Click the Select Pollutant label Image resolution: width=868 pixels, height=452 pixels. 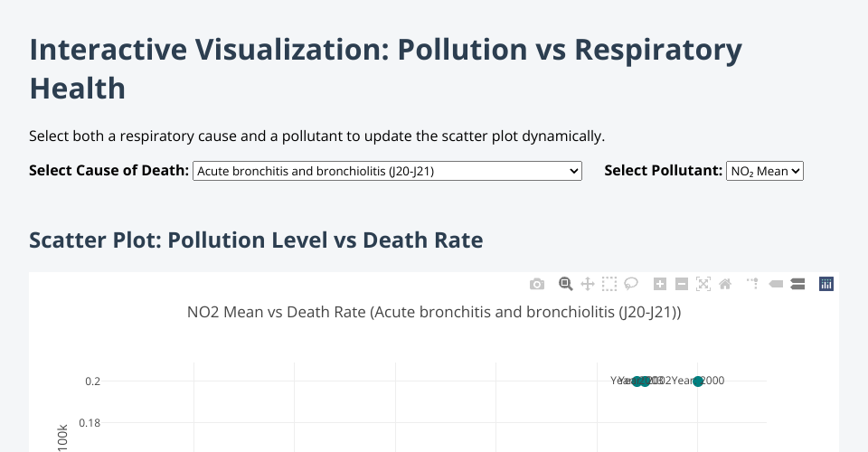[663, 170]
